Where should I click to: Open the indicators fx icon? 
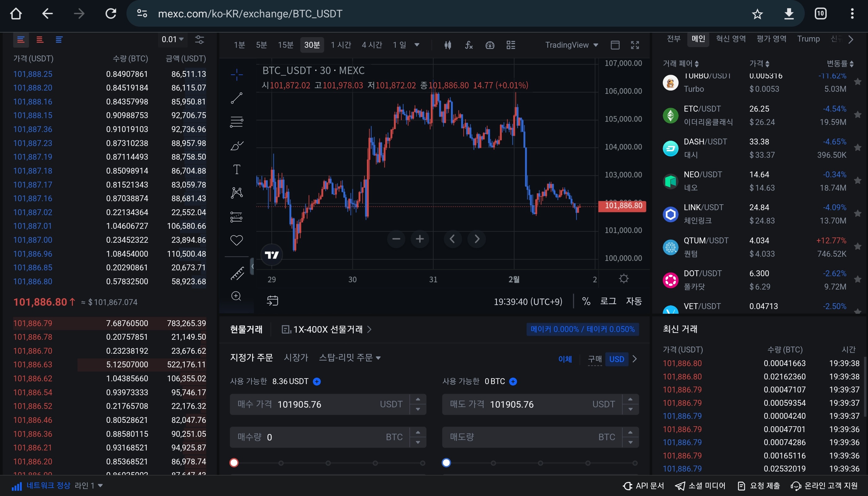469,45
